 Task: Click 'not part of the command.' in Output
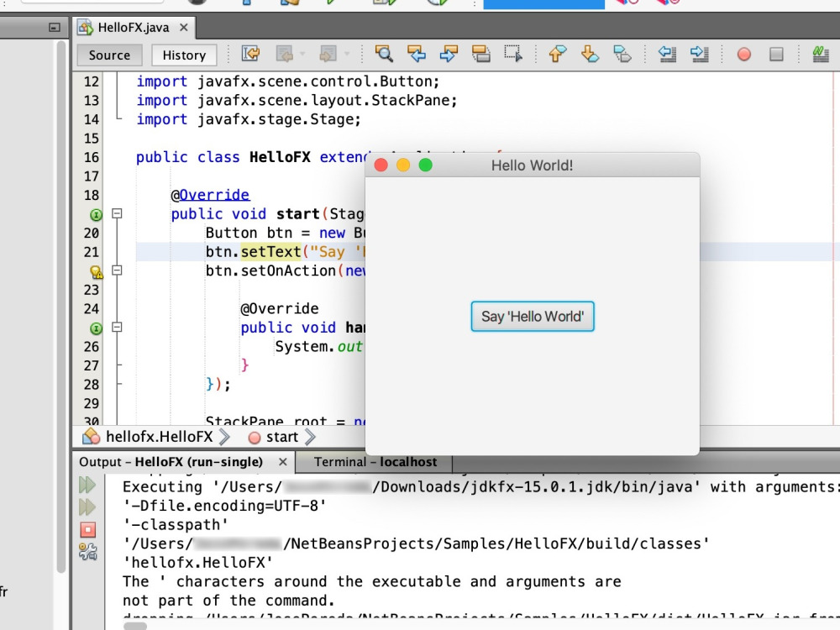click(228, 601)
